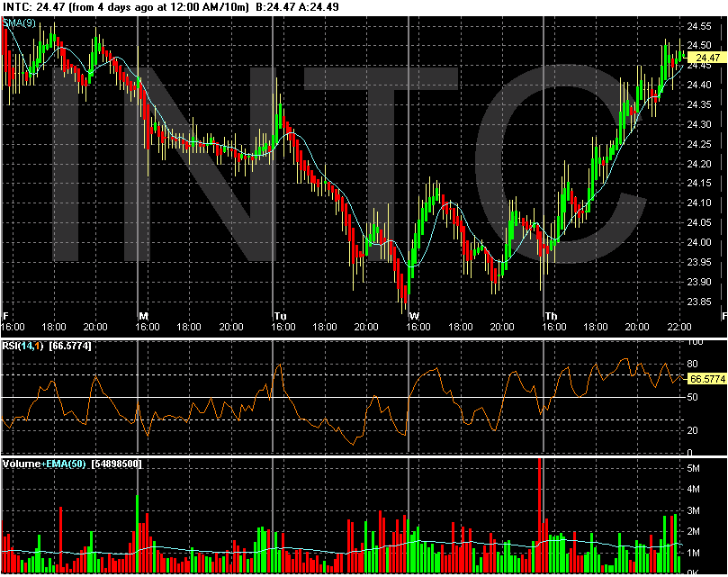Click the 50 level on RSI axis
This screenshot has height=577, width=728.
click(x=692, y=397)
